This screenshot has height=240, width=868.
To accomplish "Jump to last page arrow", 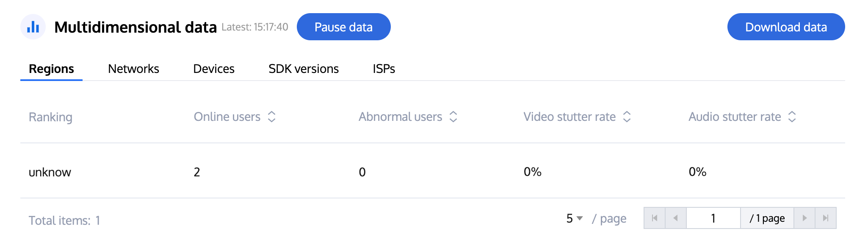I will coord(826,218).
